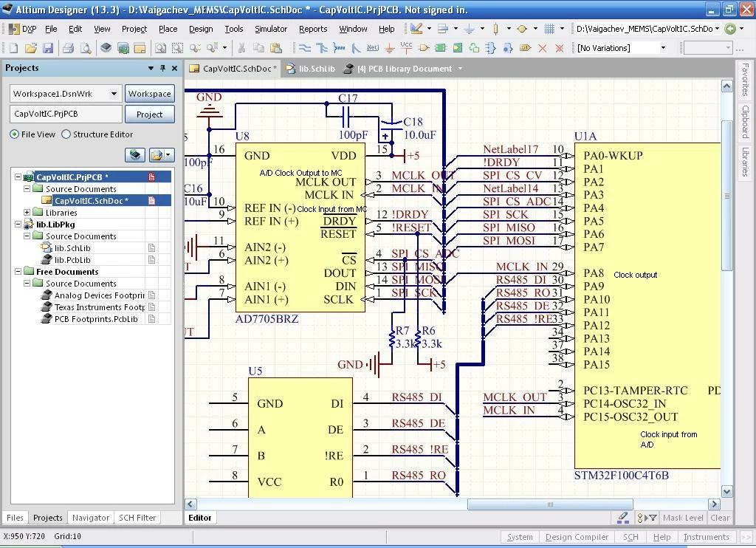Switch to the lib.SchLib document tab
The height and width of the screenshot is (548, 756).
[311, 69]
